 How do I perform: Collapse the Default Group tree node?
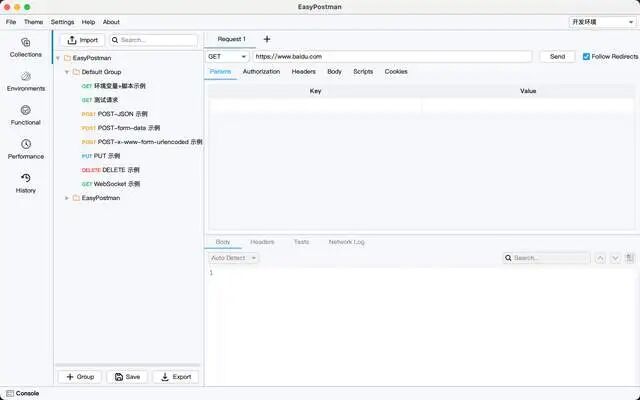[x=67, y=72]
